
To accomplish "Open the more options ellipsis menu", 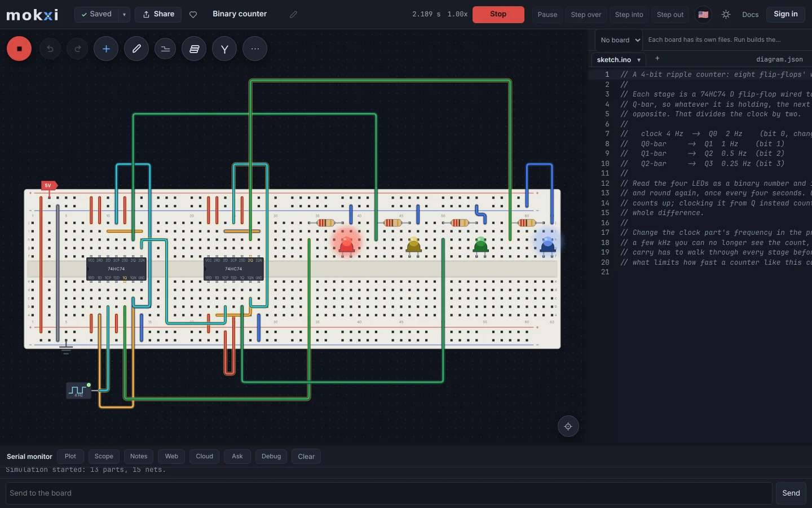I will point(255,49).
